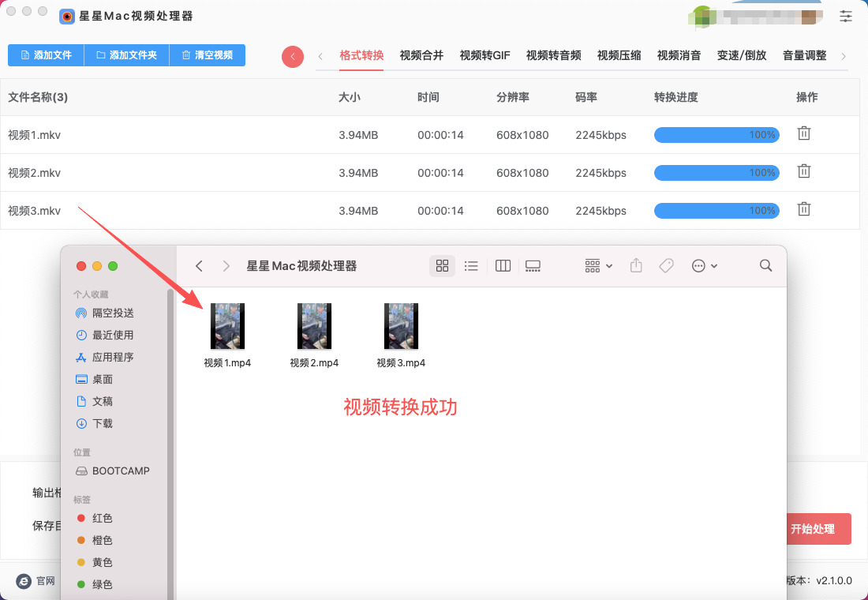Click the 添加文件夹 button
This screenshot has height=600, width=868.
coord(127,55)
